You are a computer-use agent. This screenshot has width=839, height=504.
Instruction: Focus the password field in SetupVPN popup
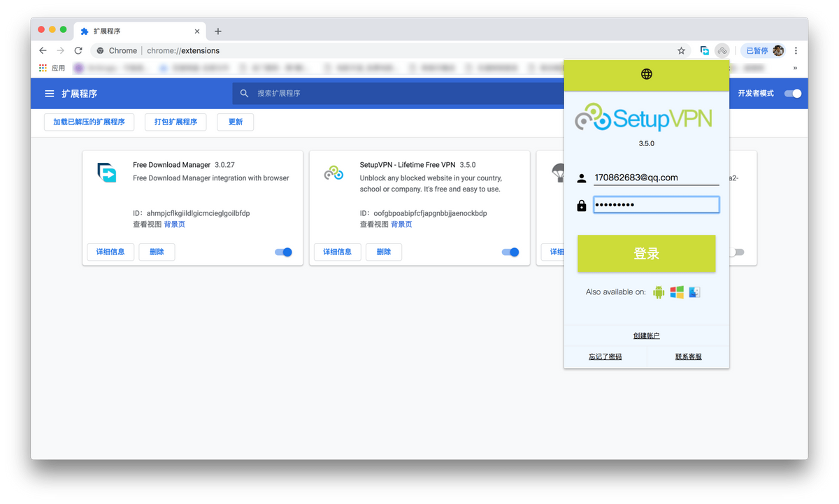tap(656, 204)
